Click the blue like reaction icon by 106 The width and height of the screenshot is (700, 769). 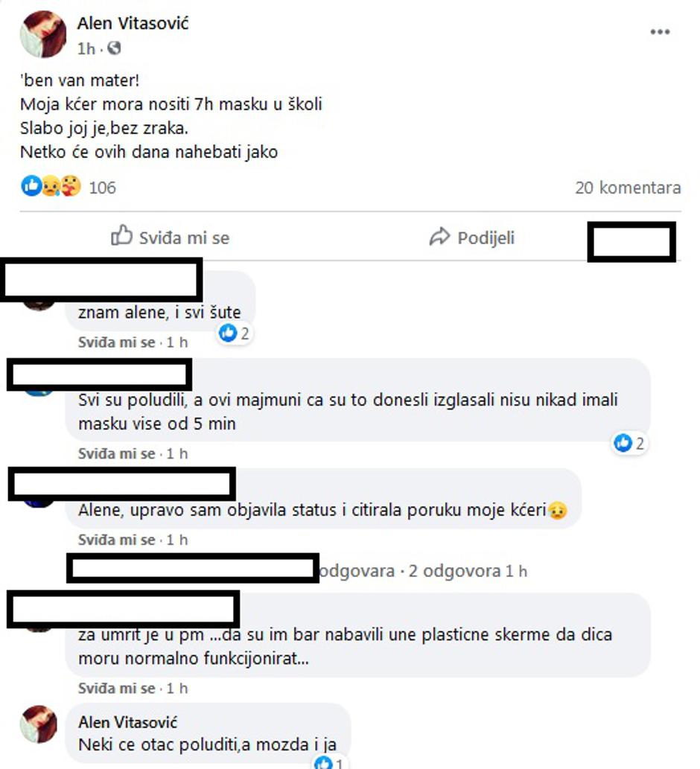pyautogui.click(x=31, y=186)
